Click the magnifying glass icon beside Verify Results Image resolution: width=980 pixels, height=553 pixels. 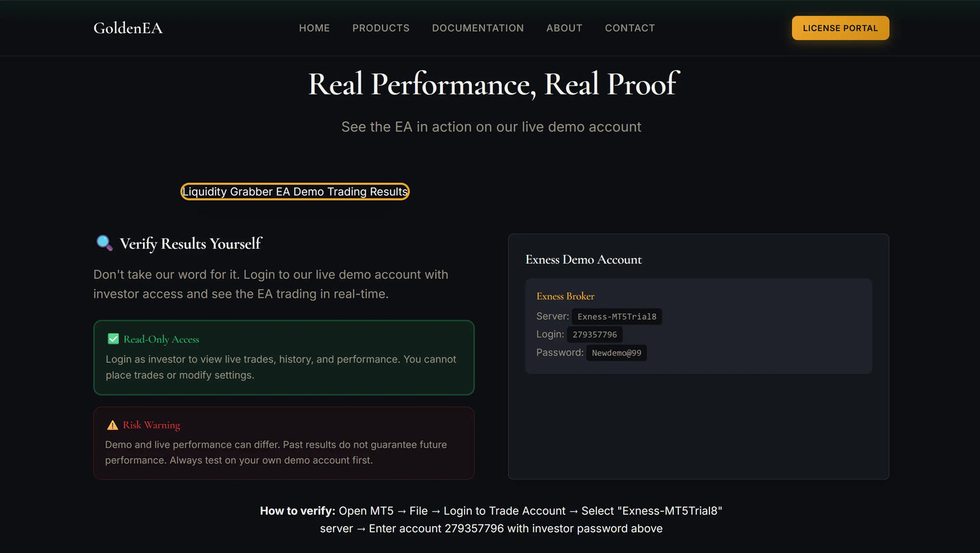pyautogui.click(x=104, y=243)
